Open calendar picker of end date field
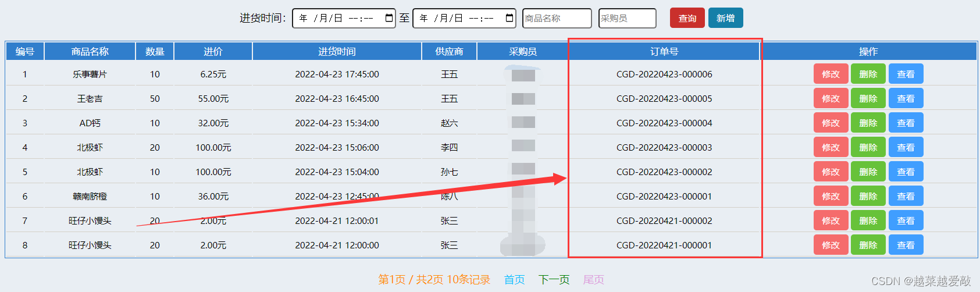Screen dimensions: 980x292 (509, 18)
